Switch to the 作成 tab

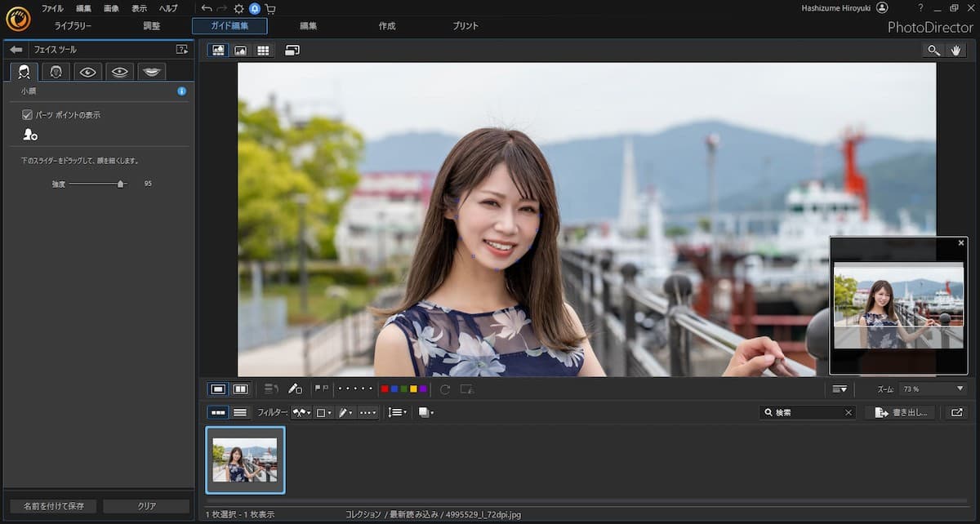tap(387, 26)
